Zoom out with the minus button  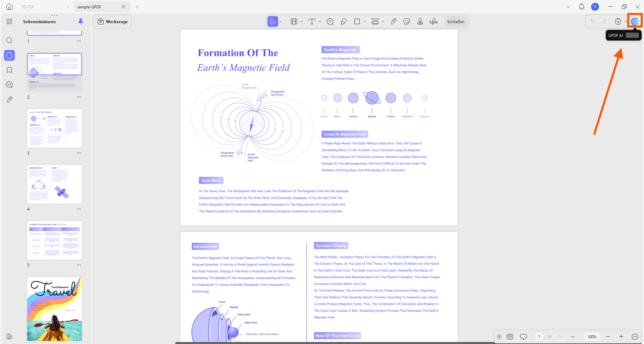click(608, 337)
